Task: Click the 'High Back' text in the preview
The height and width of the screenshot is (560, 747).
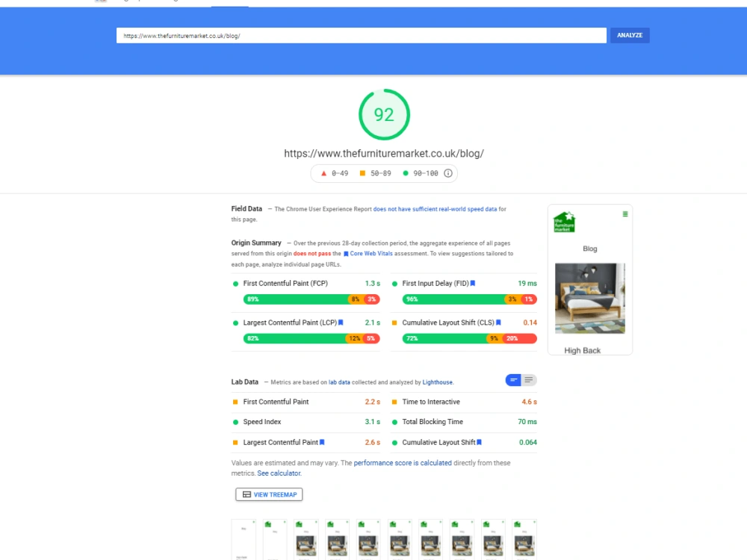Action: pyautogui.click(x=582, y=350)
